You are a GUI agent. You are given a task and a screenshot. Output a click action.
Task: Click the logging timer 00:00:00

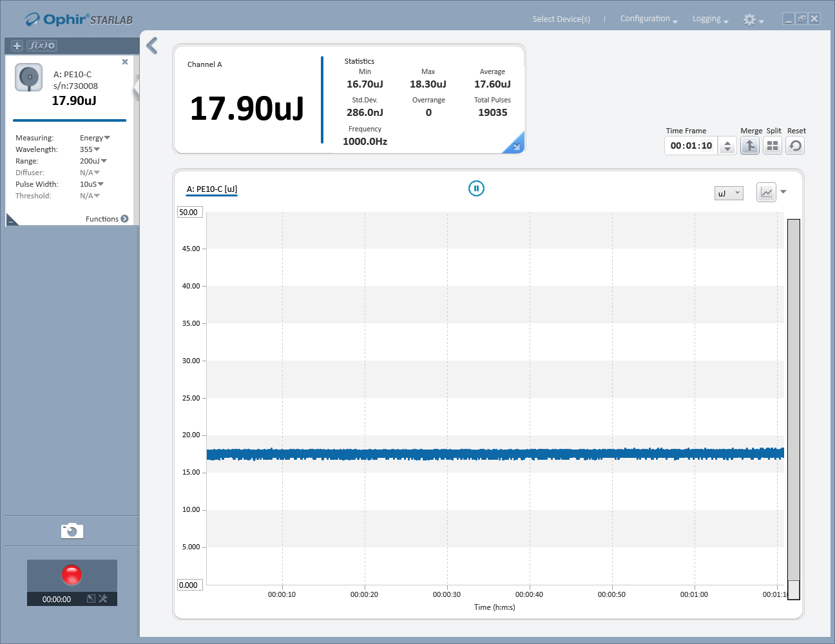tap(57, 600)
